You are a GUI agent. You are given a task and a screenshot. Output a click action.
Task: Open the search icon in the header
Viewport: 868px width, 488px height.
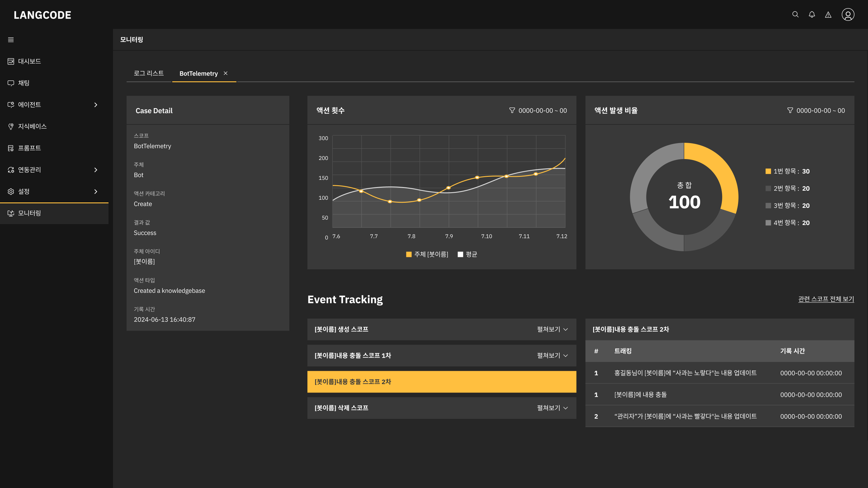(x=795, y=14)
